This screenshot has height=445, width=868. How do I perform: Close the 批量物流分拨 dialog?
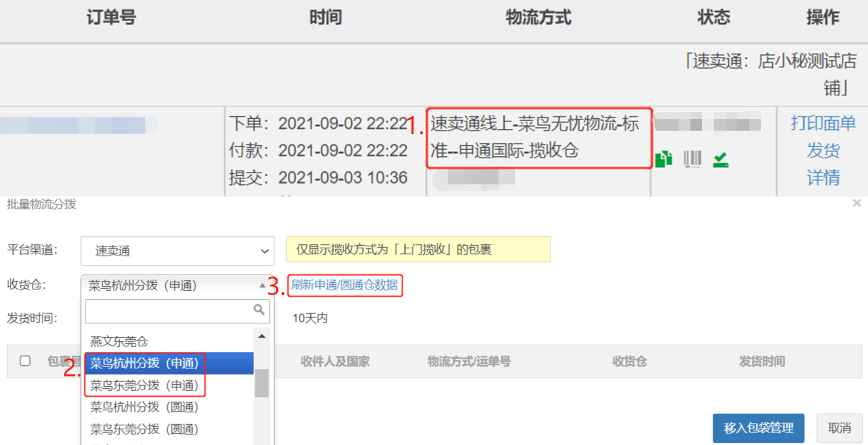click(x=857, y=204)
